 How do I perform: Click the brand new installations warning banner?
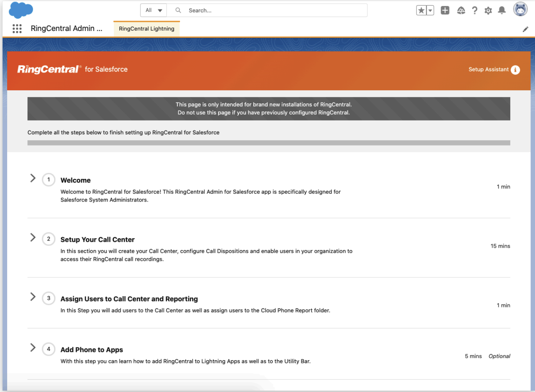269,109
